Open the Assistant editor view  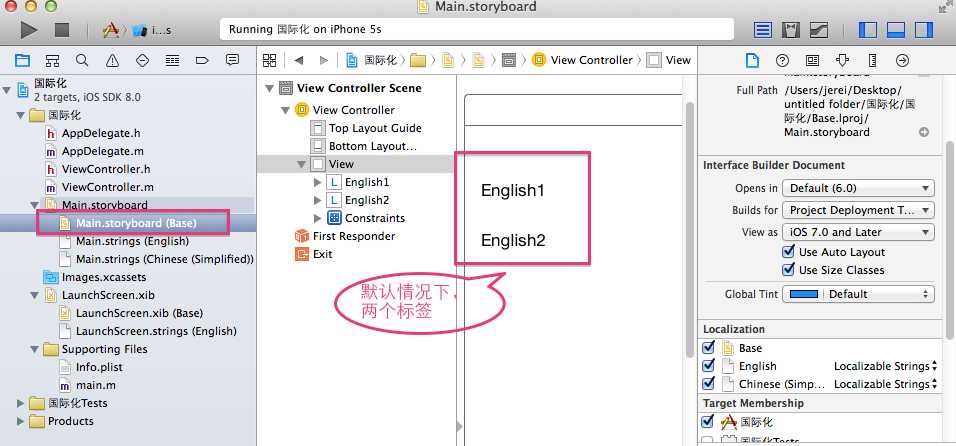coord(791,29)
